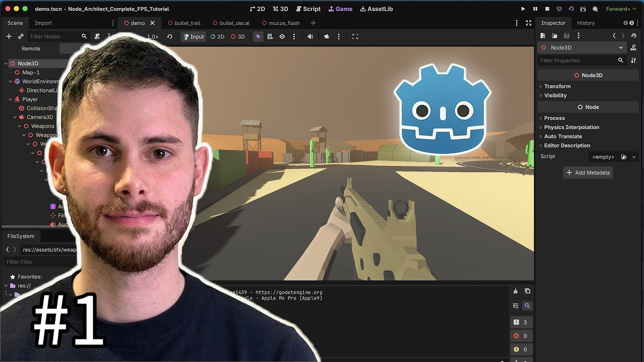Screen dimensions: 644x362
Task: Toggle selection visibility eye icon
Action: click(282, 37)
